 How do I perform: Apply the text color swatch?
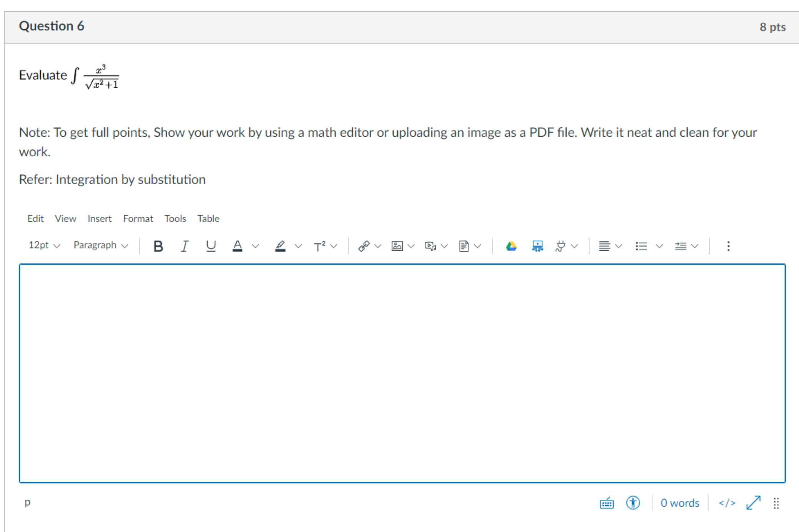tap(238, 246)
